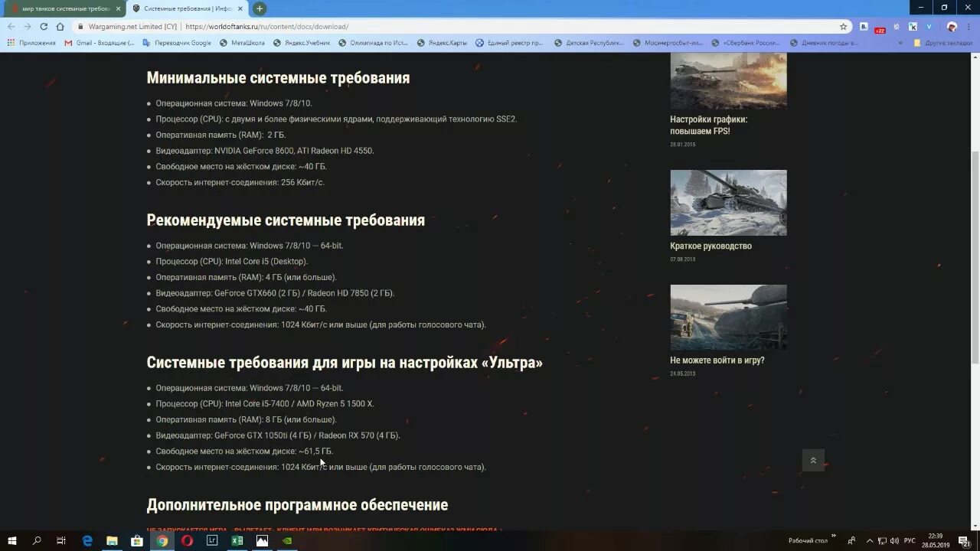Click the browser vertical scrollbar
This screenshot has width=980, height=551.
pos(975,258)
